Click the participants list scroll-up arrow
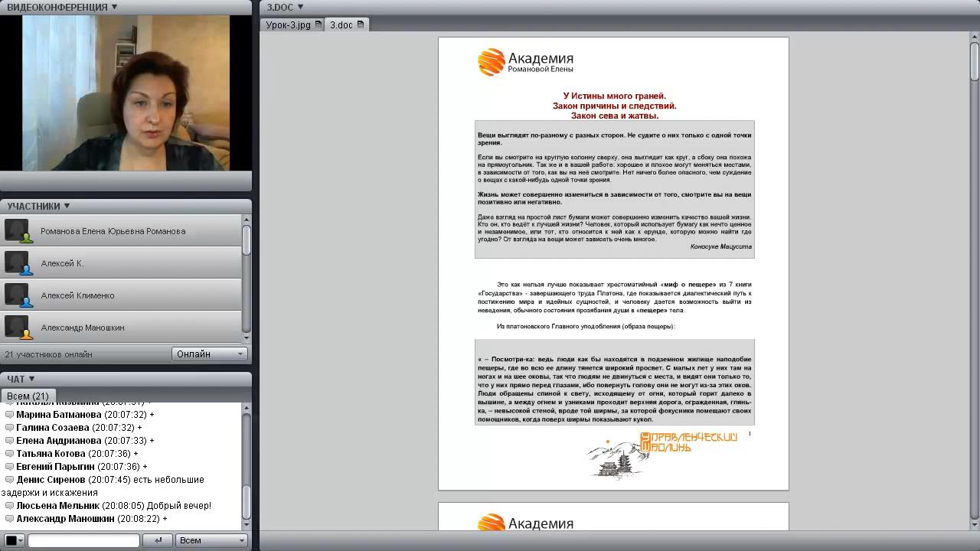This screenshot has height=551, width=980. 247,220
